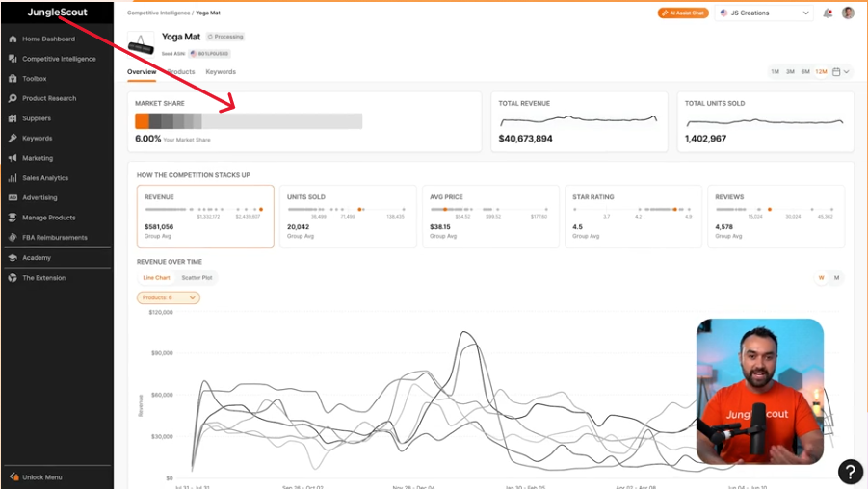
Task: Click the Marketing megaphone icon
Action: point(13,158)
